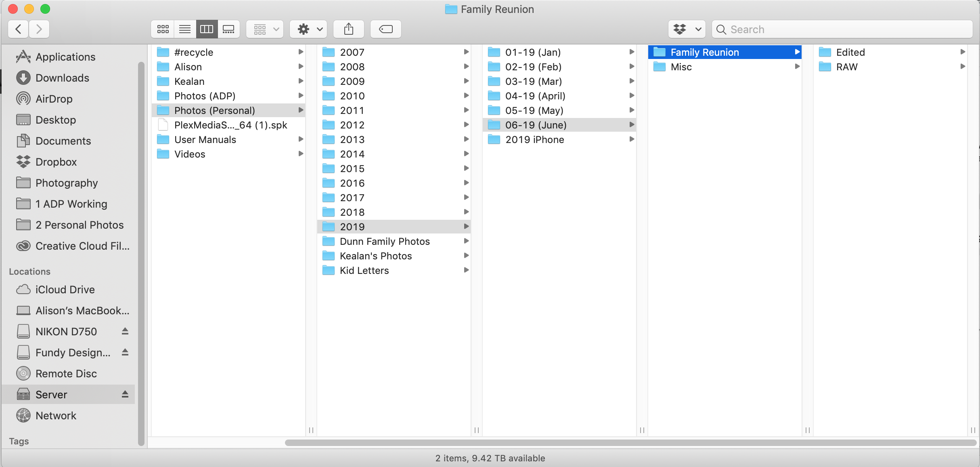Open Downloads in the sidebar
The height and width of the screenshot is (467, 980).
(69, 78)
